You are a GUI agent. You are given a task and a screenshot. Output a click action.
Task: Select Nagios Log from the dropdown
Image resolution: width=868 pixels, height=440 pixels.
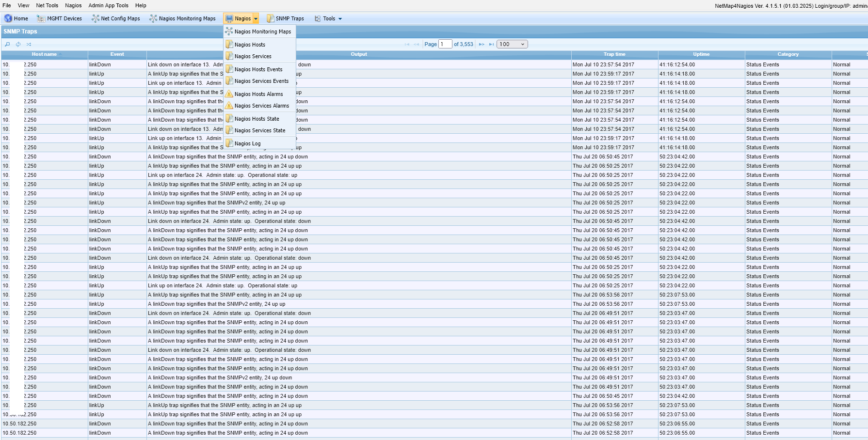[x=247, y=143]
